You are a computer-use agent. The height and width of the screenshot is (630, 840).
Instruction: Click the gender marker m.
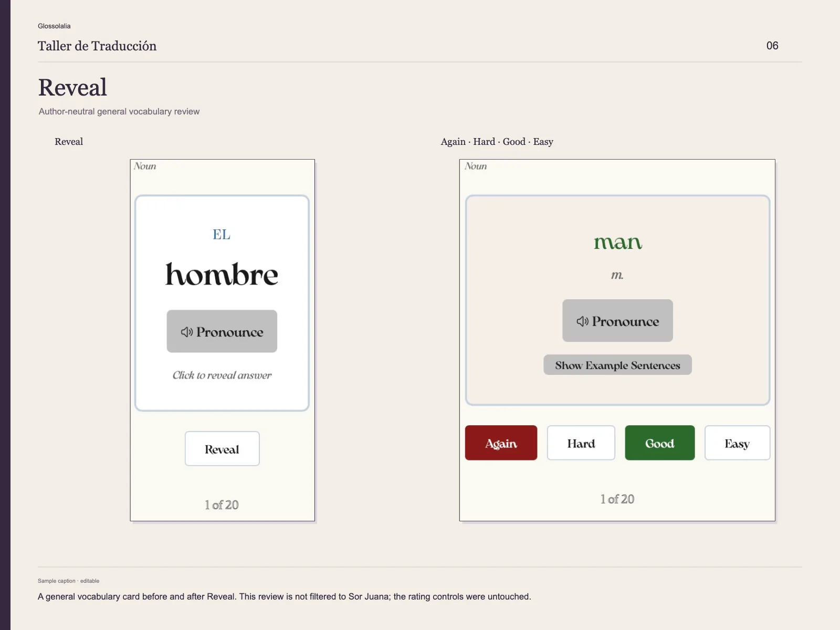pyautogui.click(x=617, y=275)
